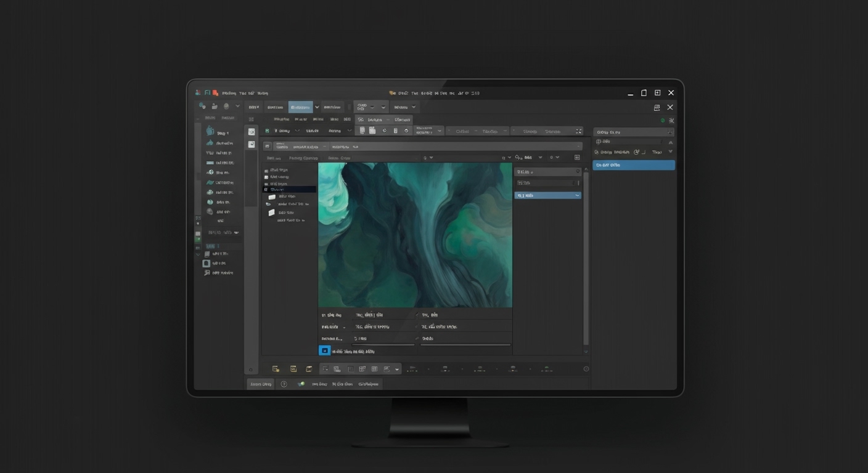Click the first label in the bottom status bar
Image resolution: width=868 pixels, height=473 pixels.
pyautogui.click(x=260, y=383)
